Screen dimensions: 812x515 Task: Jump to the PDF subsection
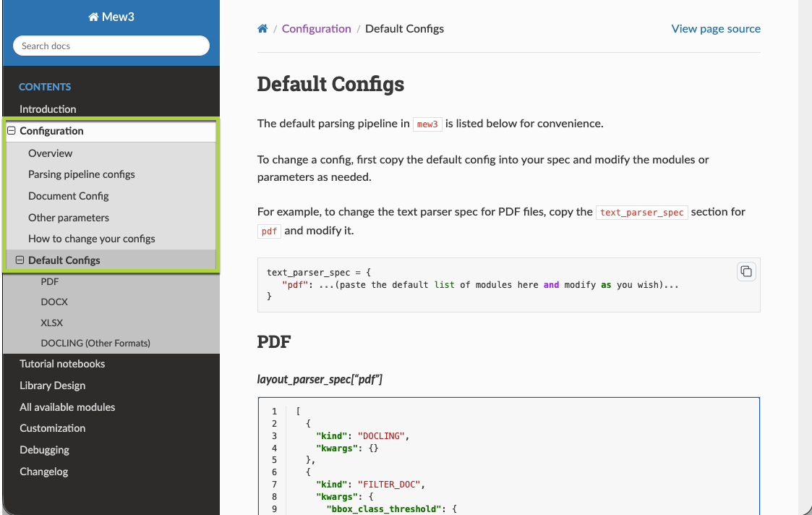tap(50, 281)
